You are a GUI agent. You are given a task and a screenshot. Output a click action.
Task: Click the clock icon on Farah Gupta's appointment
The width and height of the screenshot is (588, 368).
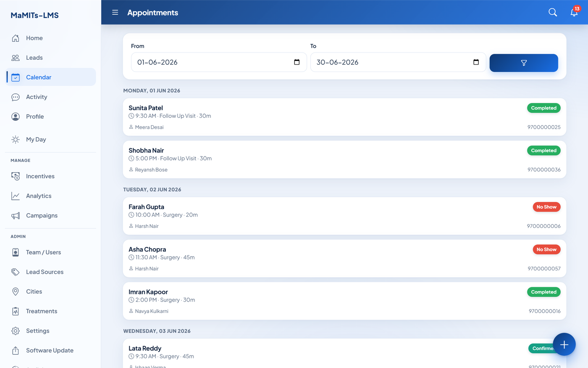[x=131, y=215]
